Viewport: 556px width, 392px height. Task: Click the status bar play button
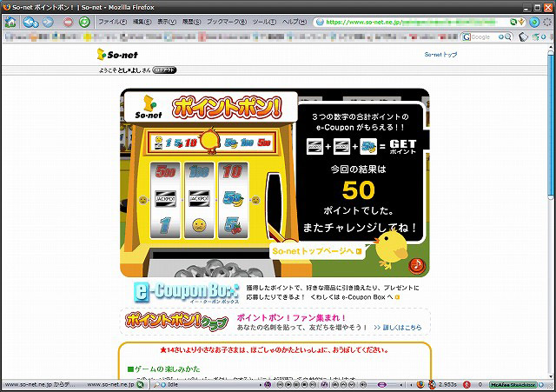click(288, 385)
